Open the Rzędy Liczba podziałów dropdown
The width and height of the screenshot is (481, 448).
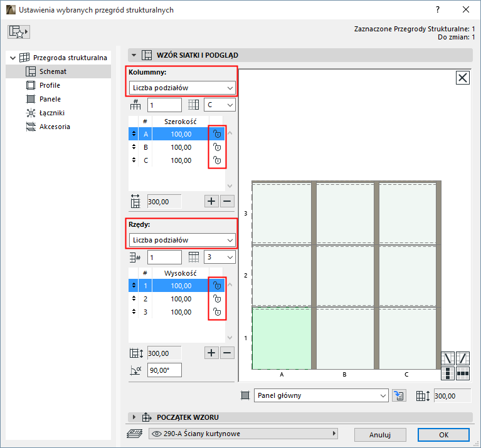click(x=182, y=240)
